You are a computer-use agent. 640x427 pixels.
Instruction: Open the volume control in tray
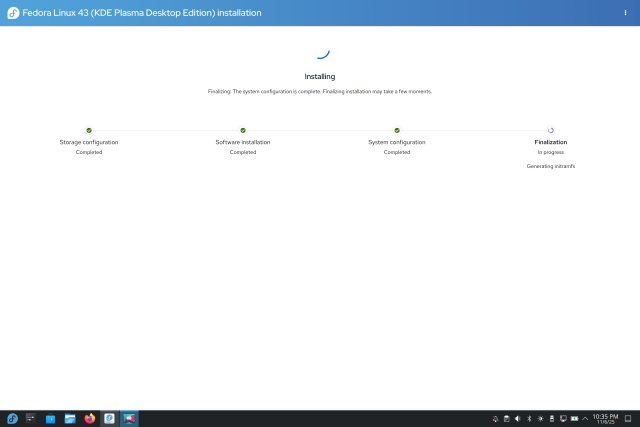pos(518,418)
